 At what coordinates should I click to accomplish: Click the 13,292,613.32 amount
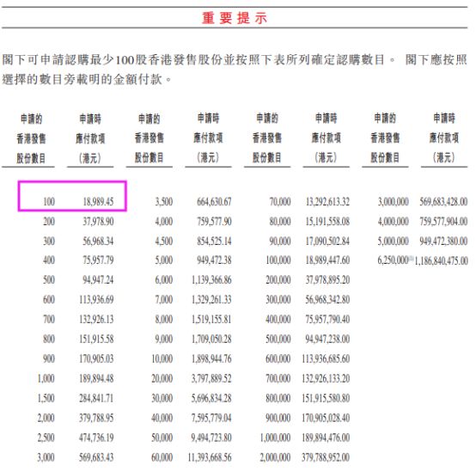(327, 202)
